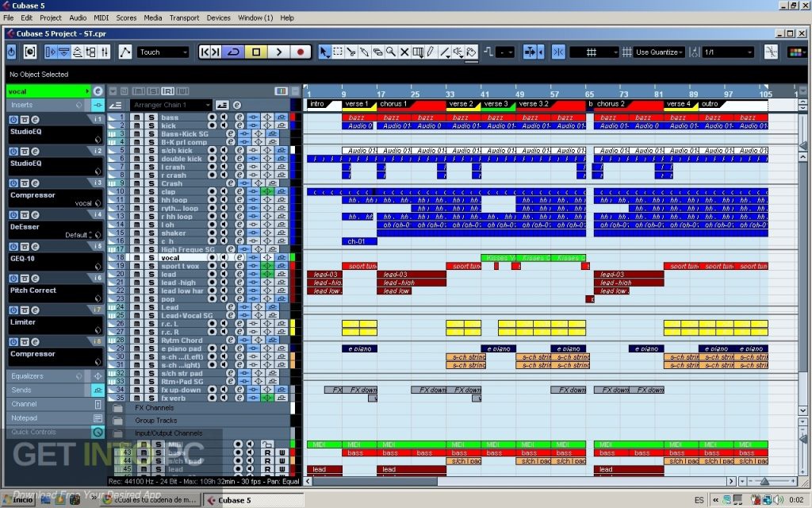812x508 pixels.
Task: Click the horizontal scrollbar of the arrangement
Action: (x=519, y=482)
